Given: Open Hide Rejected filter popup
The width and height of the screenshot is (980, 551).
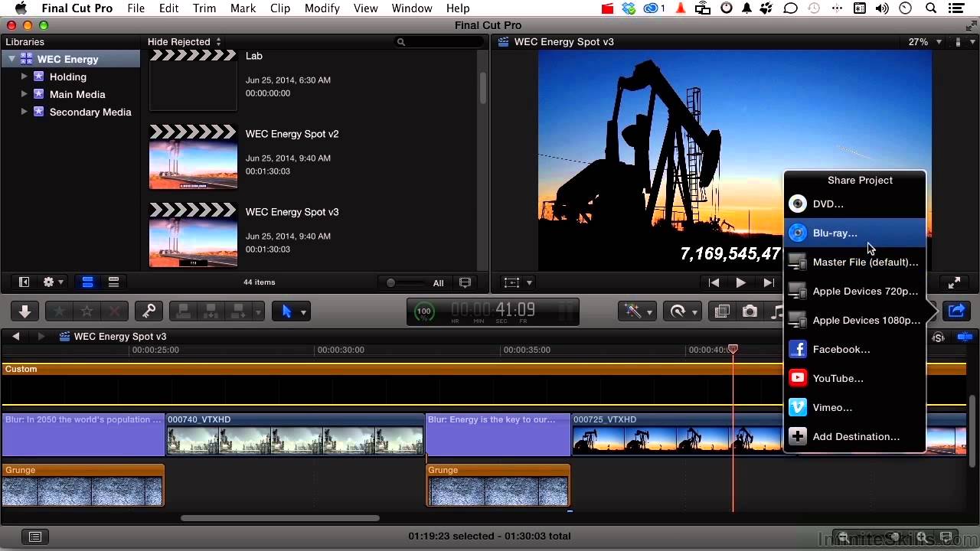Looking at the screenshot, I should point(185,42).
